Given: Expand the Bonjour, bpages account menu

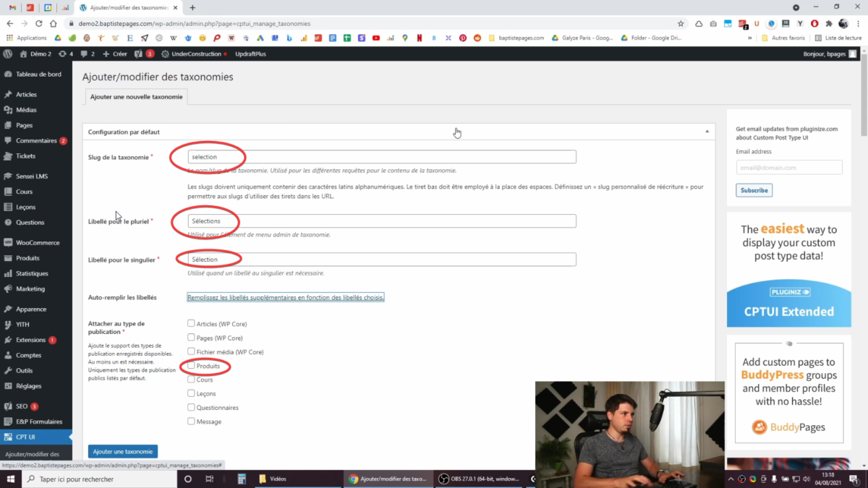Looking at the screenshot, I should coord(829,53).
